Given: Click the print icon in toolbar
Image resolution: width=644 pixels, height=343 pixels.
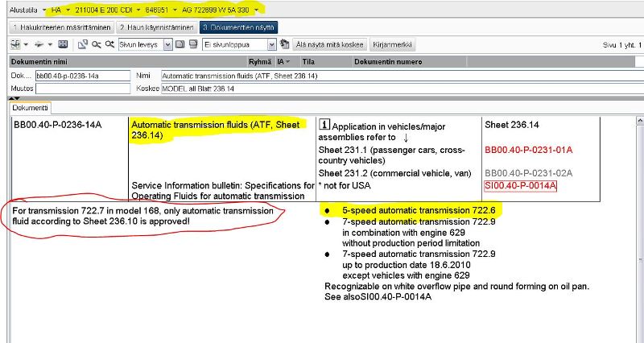Looking at the screenshot, I should 39,44.
